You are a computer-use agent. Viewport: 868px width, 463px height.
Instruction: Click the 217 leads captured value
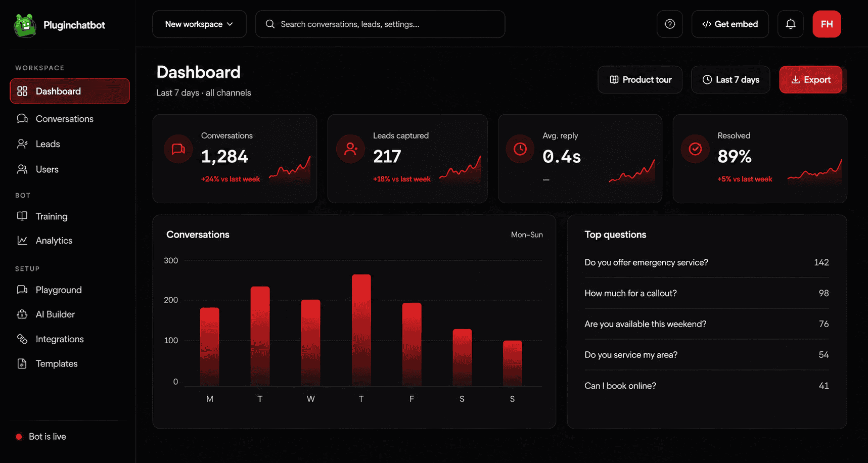(387, 157)
